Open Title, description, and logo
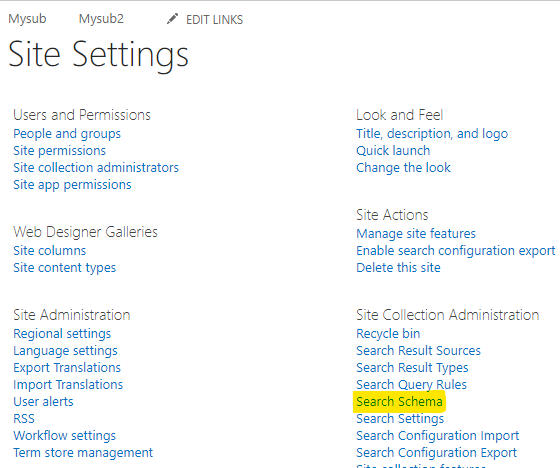Screen dimensions: 560x468 [432, 134]
